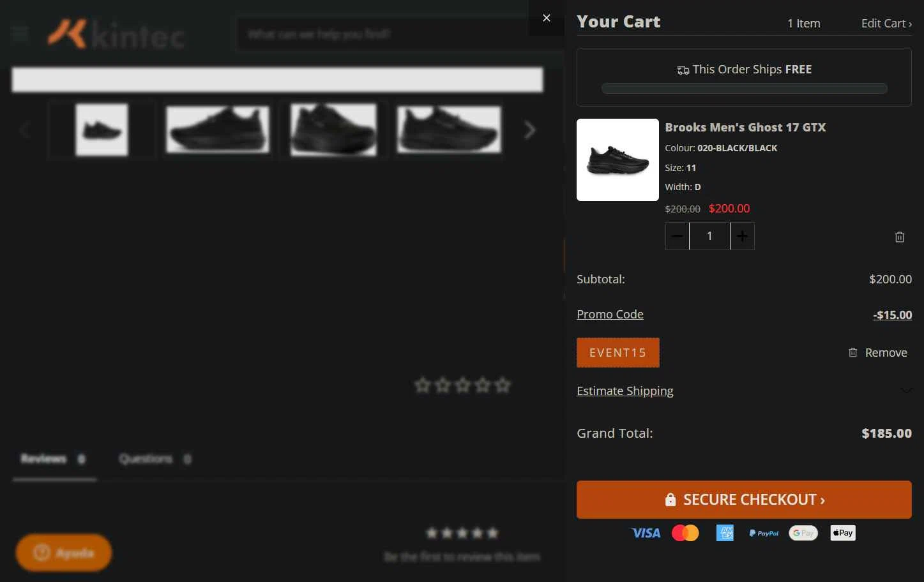This screenshot has height=582, width=924.
Task: Select the Mastercard payment icon
Action: [x=685, y=533]
